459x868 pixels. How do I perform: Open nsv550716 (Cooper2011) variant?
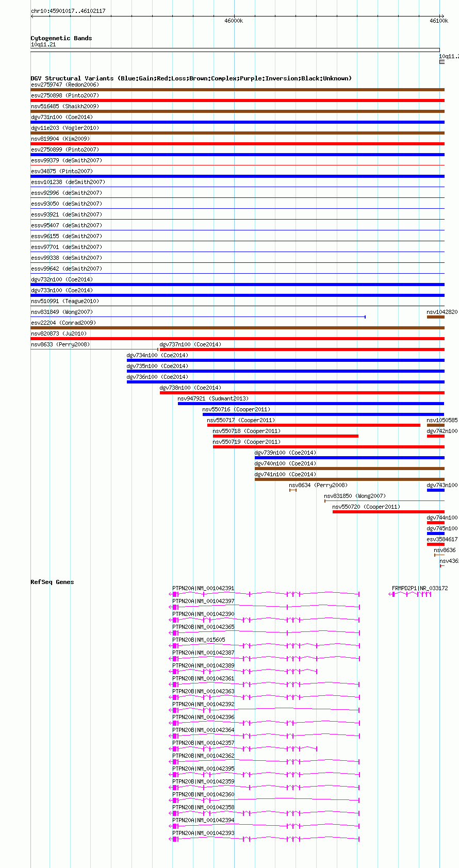point(236,409)
